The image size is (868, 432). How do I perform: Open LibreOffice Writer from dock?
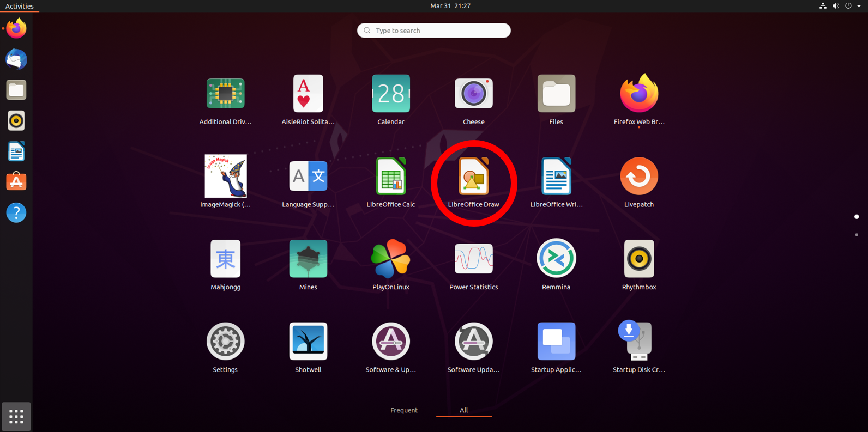(x=16, y=151)
